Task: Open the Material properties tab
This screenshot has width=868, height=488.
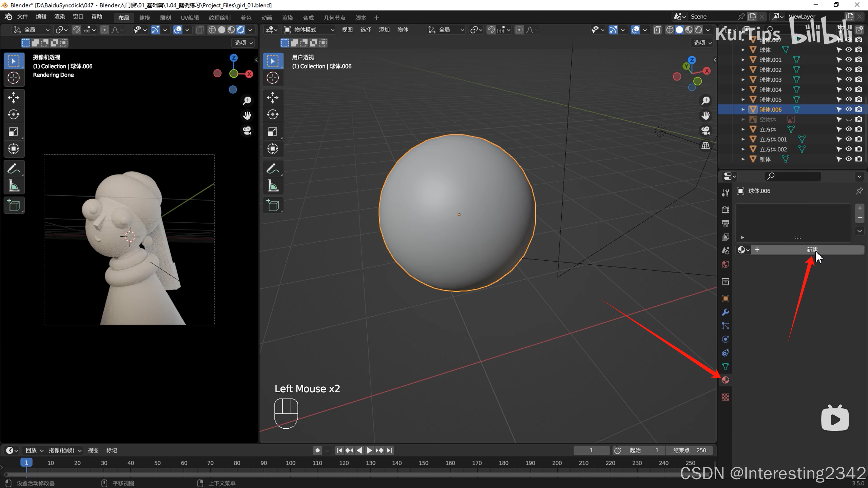Action: [725, 380]
